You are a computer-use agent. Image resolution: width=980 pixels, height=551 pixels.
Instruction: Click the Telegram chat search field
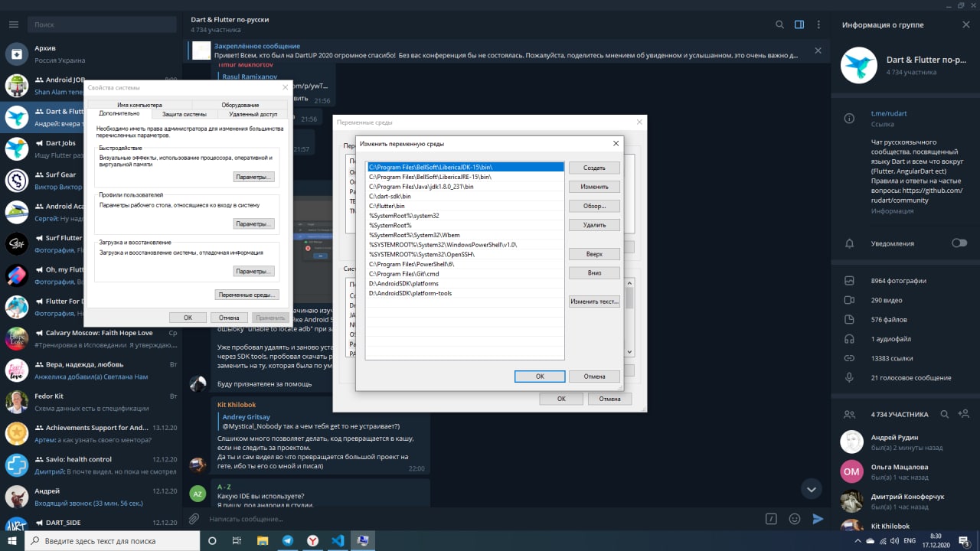coord(103,24)
